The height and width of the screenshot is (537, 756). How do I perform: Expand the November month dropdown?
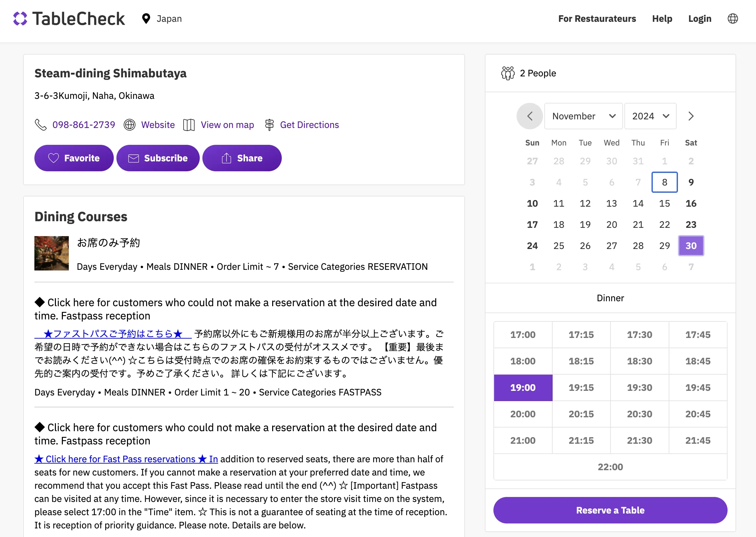click(583, 116)
